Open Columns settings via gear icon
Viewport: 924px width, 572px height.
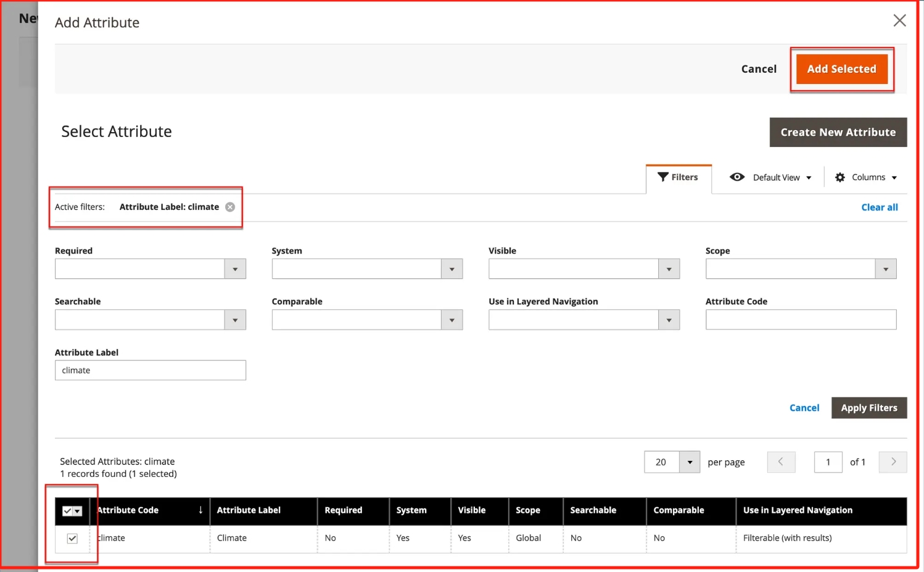pyautogui.click(x=840, y=178)
